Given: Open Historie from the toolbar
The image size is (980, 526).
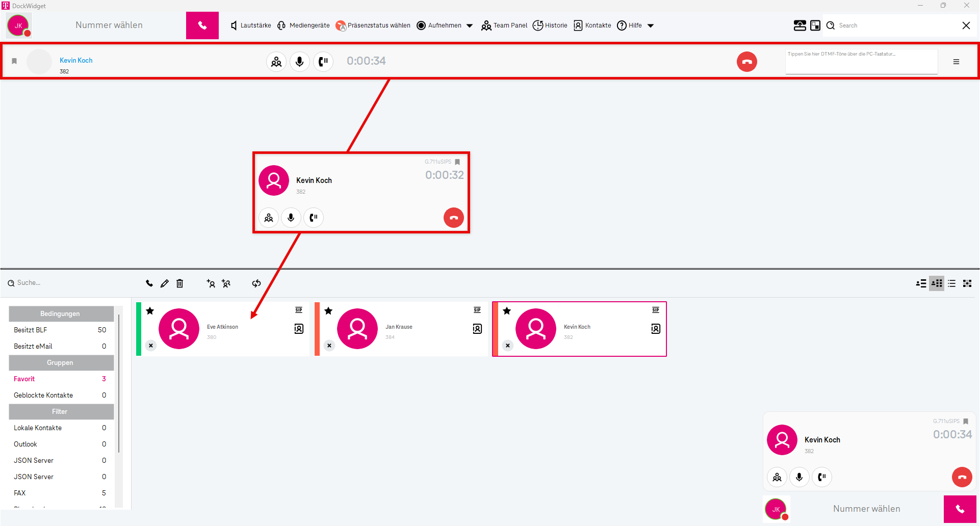Looking at the screenshot, I should click(550, 25).
